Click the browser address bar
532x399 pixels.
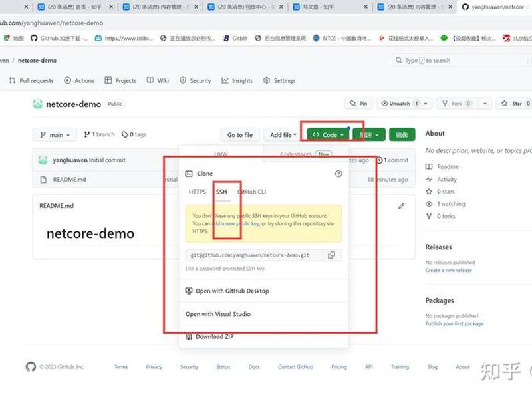tap(265, 23)
